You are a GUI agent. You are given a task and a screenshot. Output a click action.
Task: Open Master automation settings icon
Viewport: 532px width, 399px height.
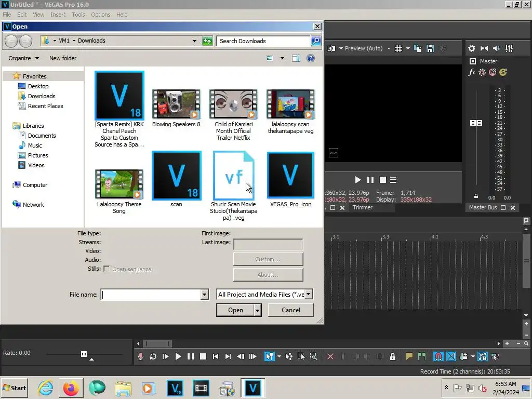coord(482,72)
